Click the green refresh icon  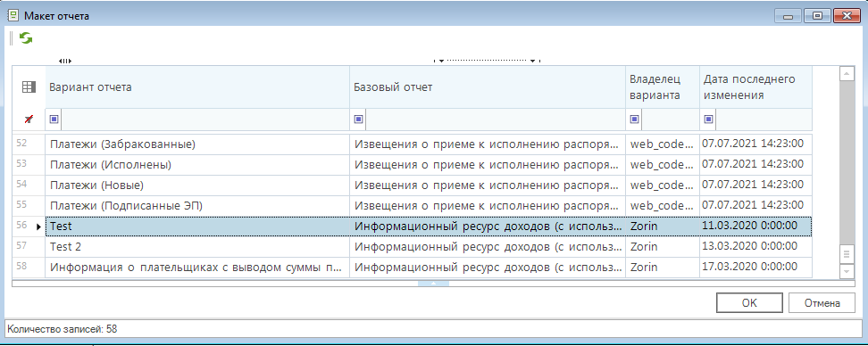click(26, 38)
